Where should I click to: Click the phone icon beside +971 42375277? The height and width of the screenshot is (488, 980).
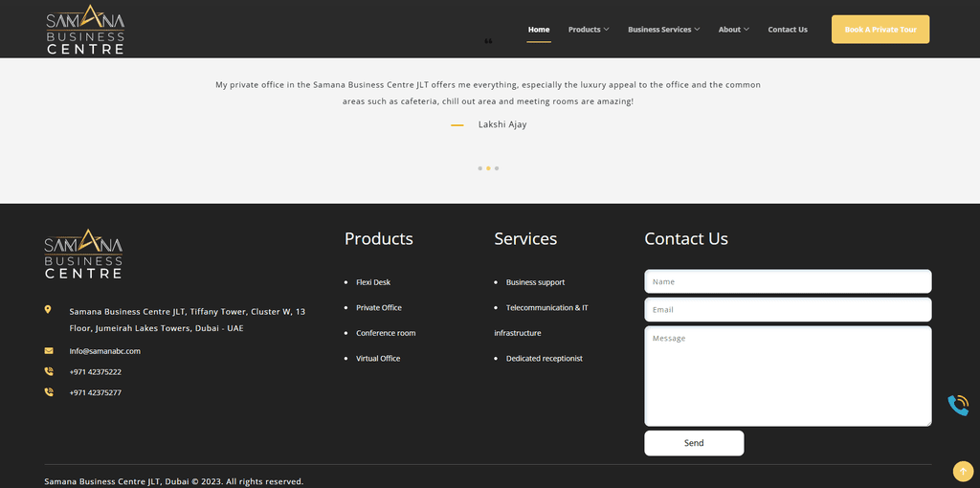49,391
